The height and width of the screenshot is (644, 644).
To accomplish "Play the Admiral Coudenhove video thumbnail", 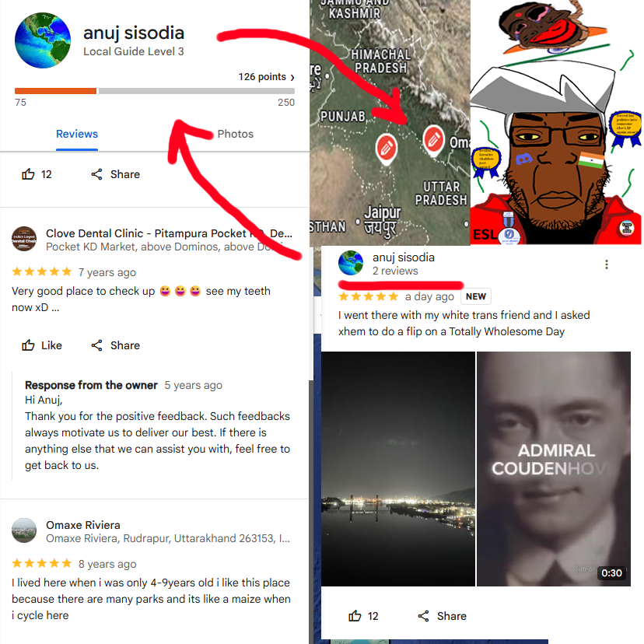I will click(553, 469).
